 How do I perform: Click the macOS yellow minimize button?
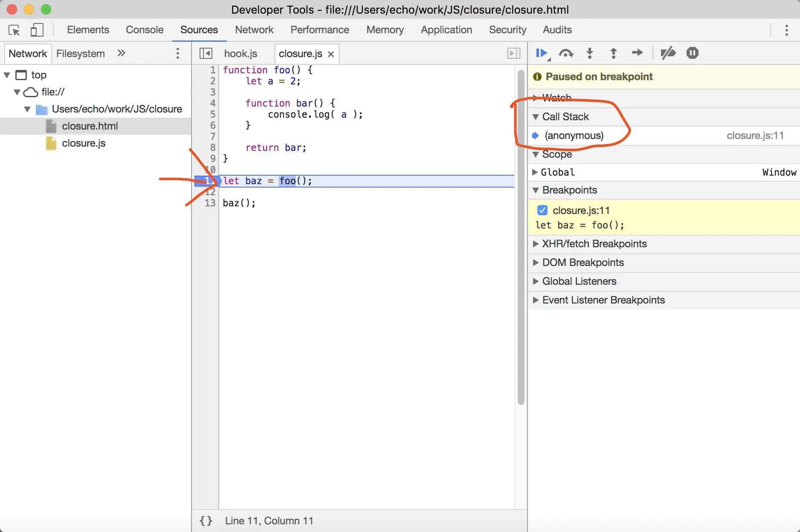29,9
